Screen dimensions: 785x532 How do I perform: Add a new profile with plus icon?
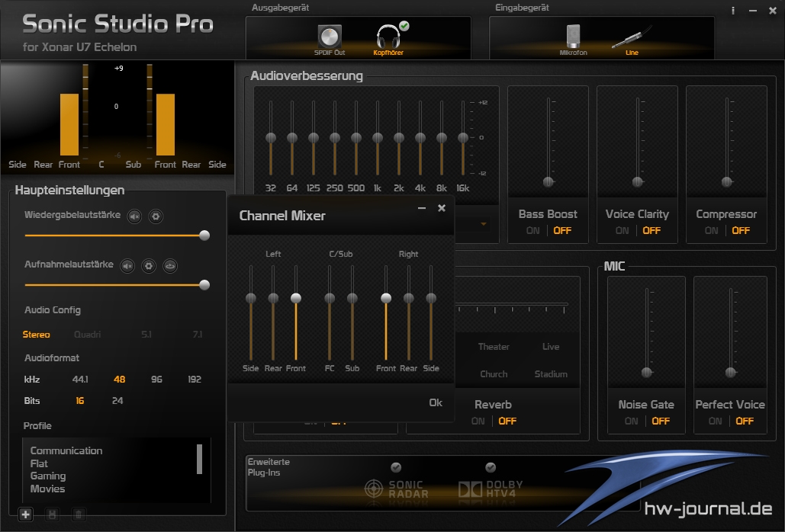click(x=26, y=514)
